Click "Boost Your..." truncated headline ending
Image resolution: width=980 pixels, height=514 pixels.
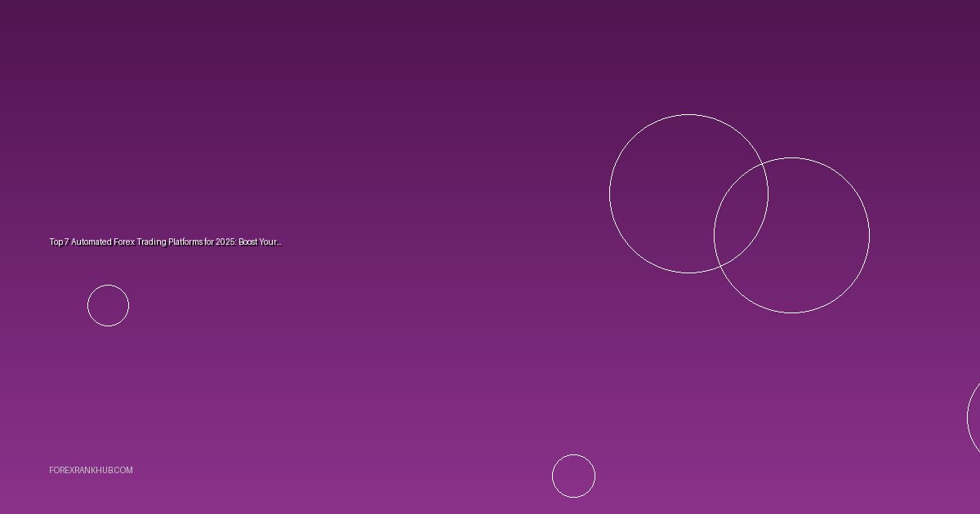coord(260,242)
